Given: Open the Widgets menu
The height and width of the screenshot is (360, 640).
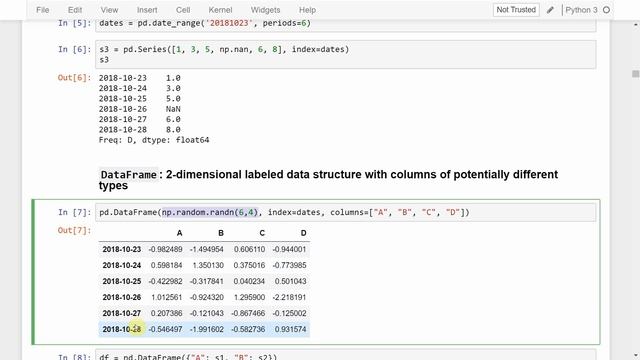Looking at the screenshot, I should pyautogui.click(x=265, y=10).
